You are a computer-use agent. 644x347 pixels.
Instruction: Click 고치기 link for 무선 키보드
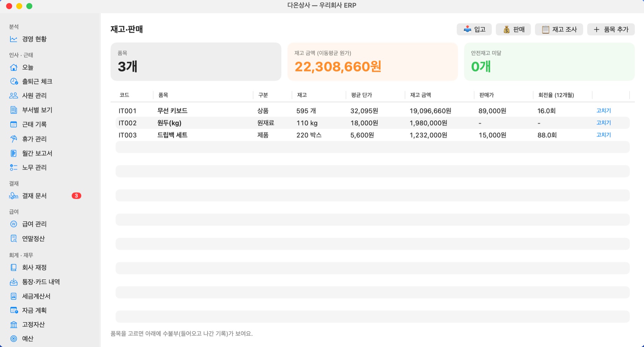(x=604, y=111)
